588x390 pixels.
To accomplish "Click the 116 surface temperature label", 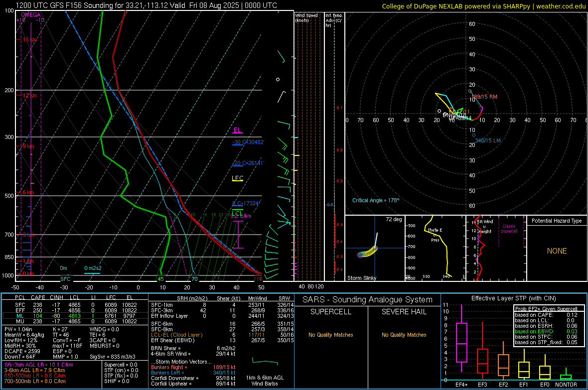I will pos(258,279).
